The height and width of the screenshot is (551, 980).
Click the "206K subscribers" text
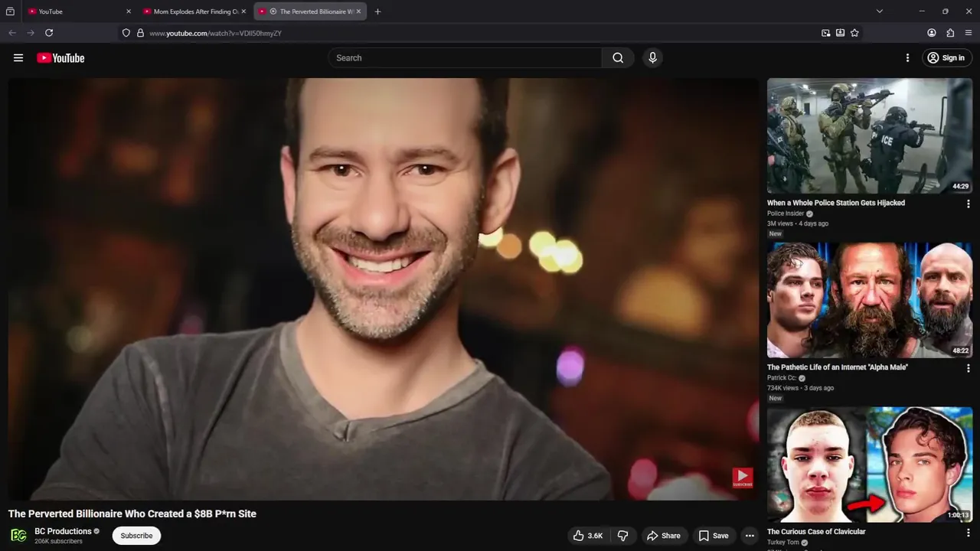[58, 542]
